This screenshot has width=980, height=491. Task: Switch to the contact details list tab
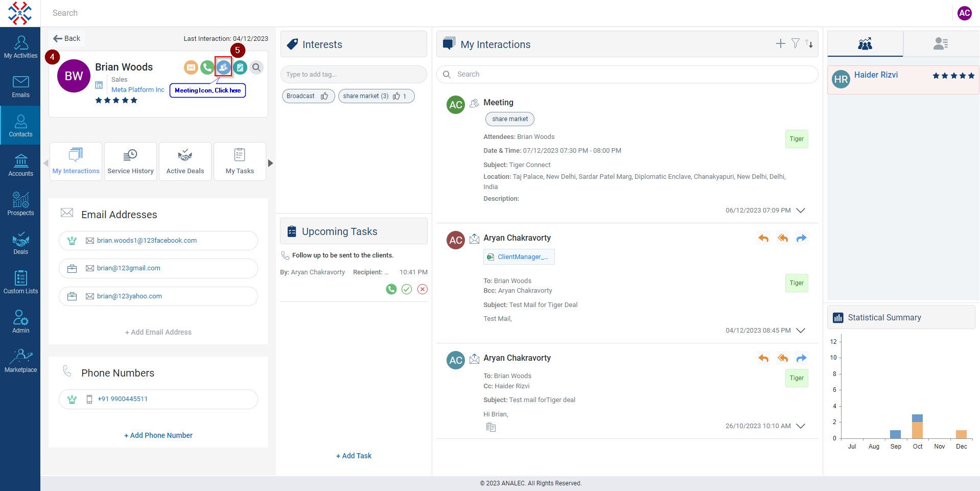coord(941,44)
